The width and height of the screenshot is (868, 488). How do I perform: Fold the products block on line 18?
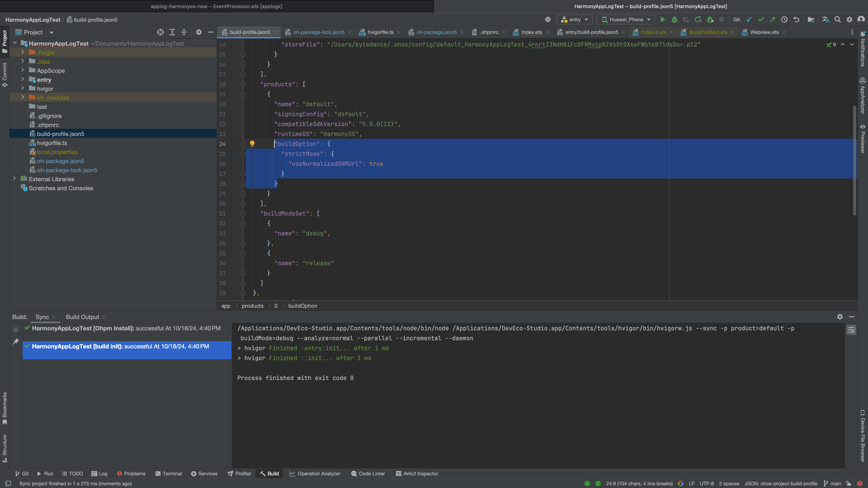(243, 84)
